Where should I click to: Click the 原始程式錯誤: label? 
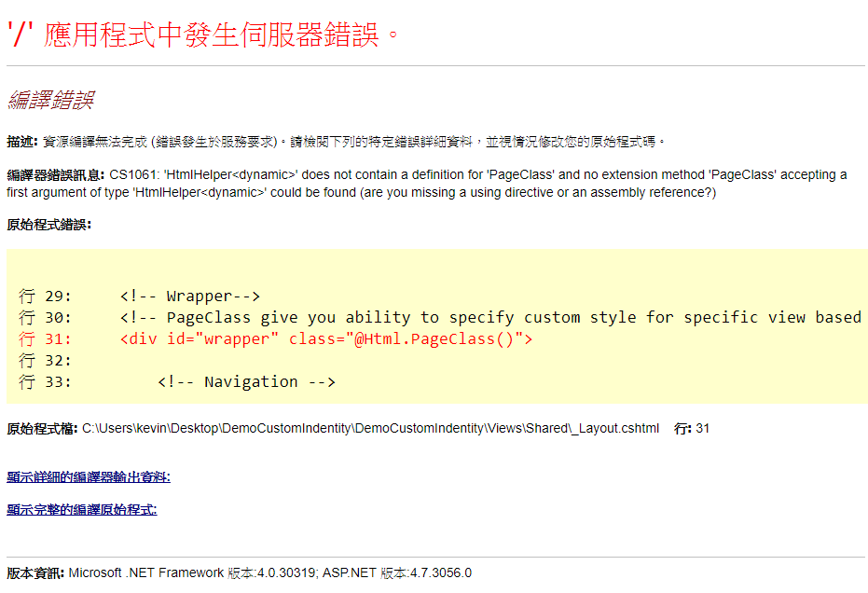click(x=48, y=225)
